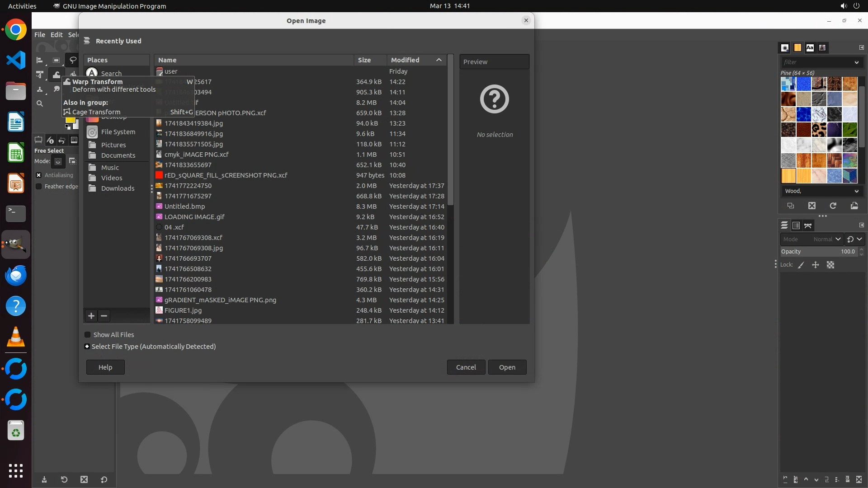
Task: Click the yellow foreground color swatch
Action: click(x=70, y=120)
